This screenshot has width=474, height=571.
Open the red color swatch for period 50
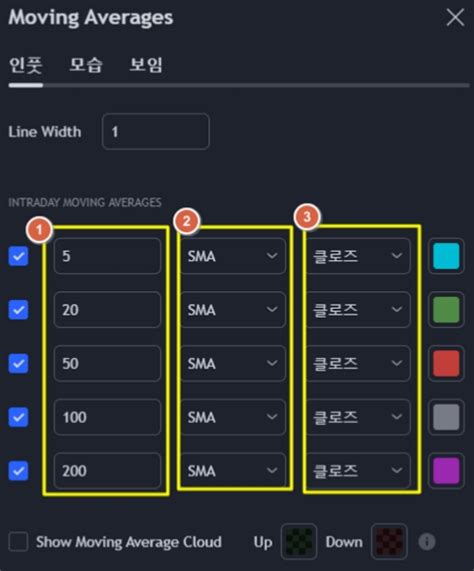(x=446, y=363)
